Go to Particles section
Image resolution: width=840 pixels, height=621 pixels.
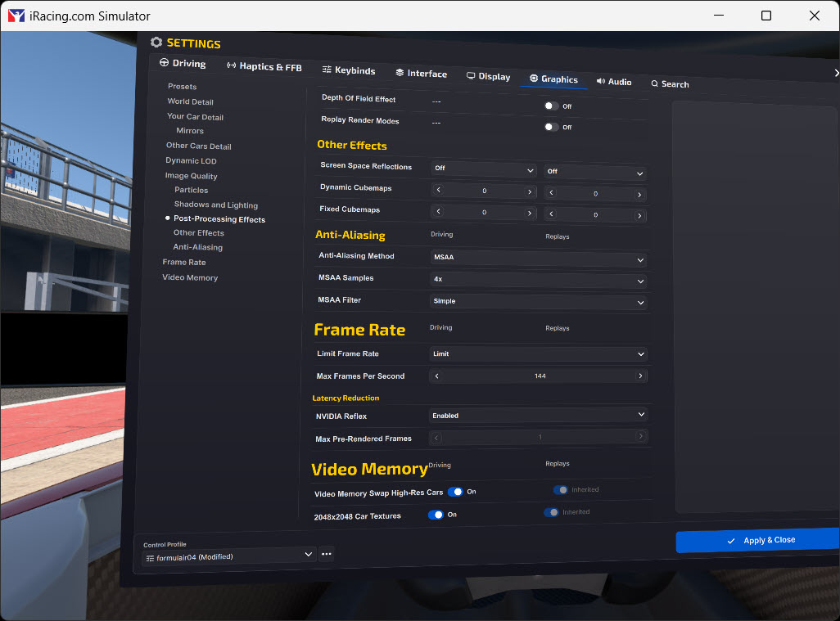tap(191, 190)
